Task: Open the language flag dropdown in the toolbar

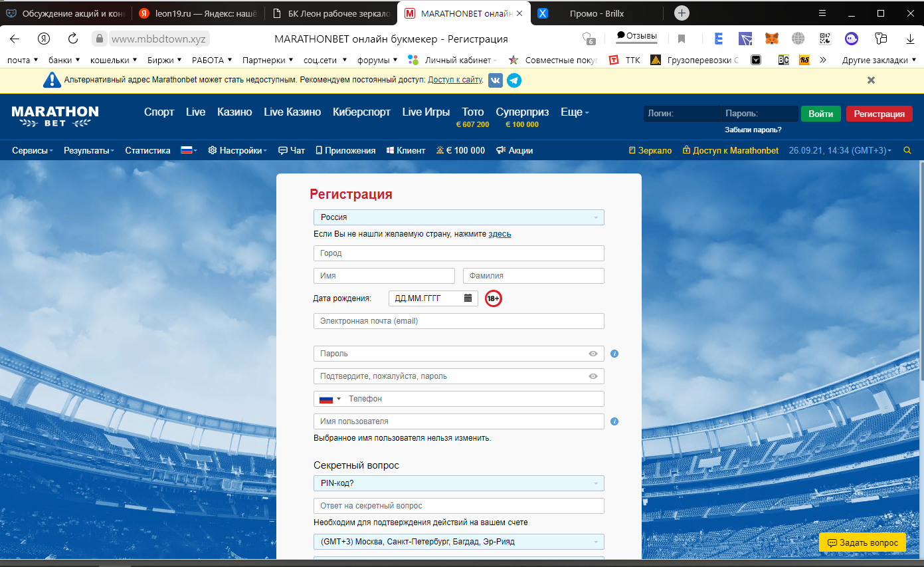Action: (x=189, y=151)
